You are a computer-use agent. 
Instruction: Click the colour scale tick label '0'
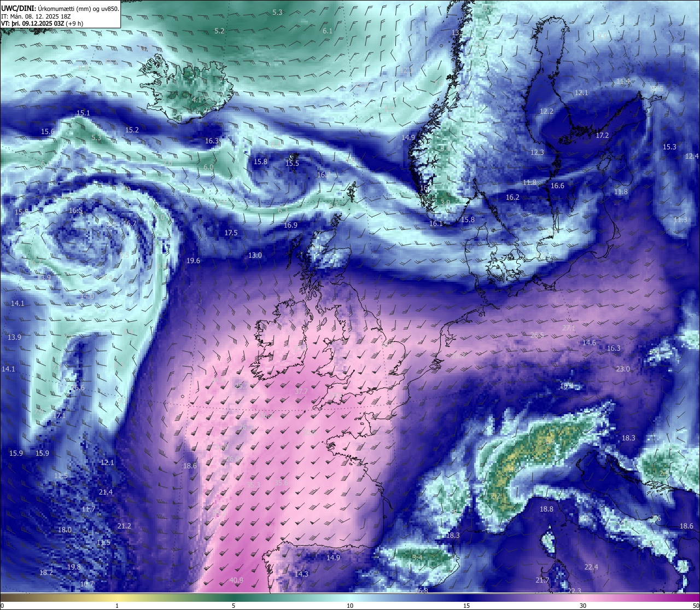[2, 606]
